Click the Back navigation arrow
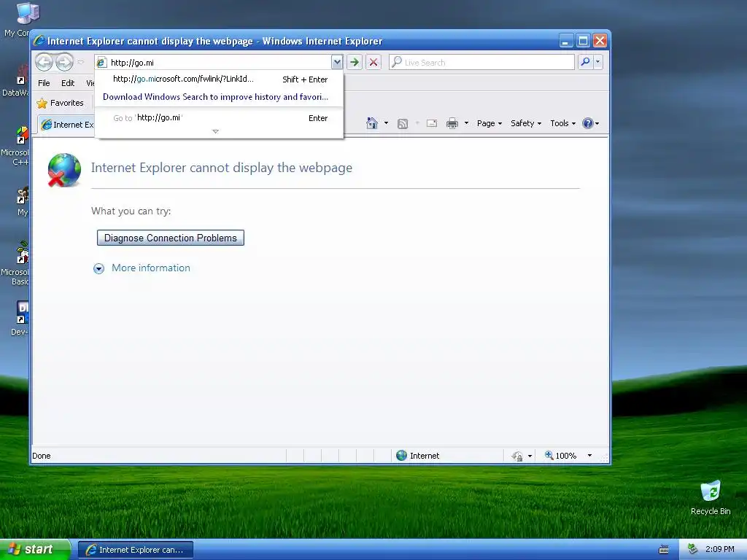 (44, 62)
